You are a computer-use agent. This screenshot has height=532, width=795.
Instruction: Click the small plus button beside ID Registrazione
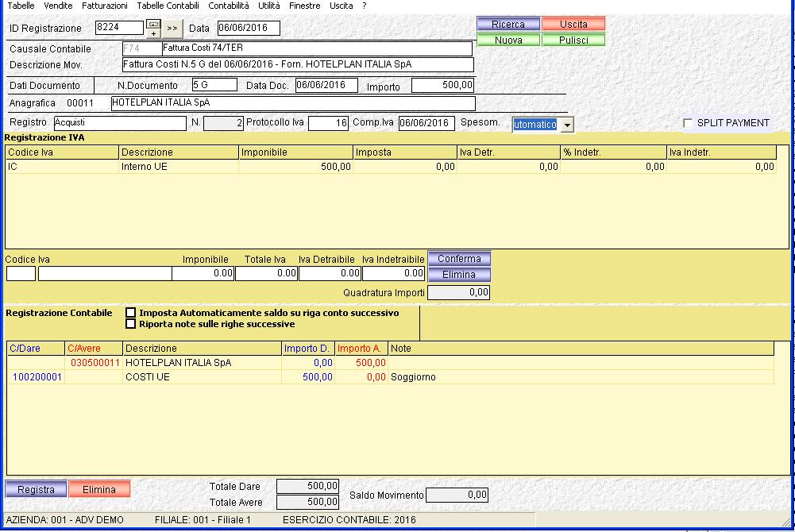click(x=153, y=33)
